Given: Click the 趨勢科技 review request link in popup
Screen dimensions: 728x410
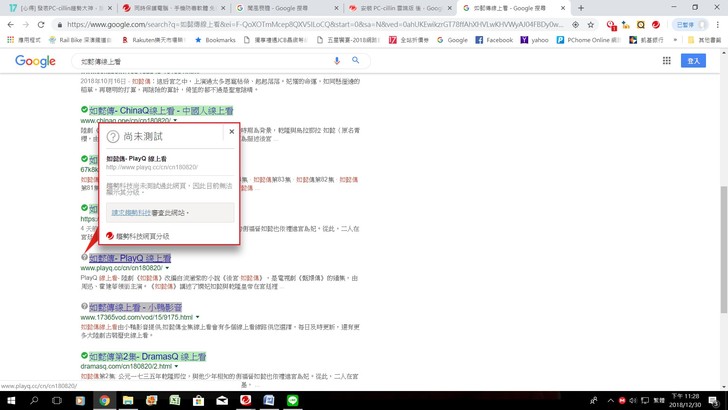Looking at the screenshot, I should tap(131, 213).
